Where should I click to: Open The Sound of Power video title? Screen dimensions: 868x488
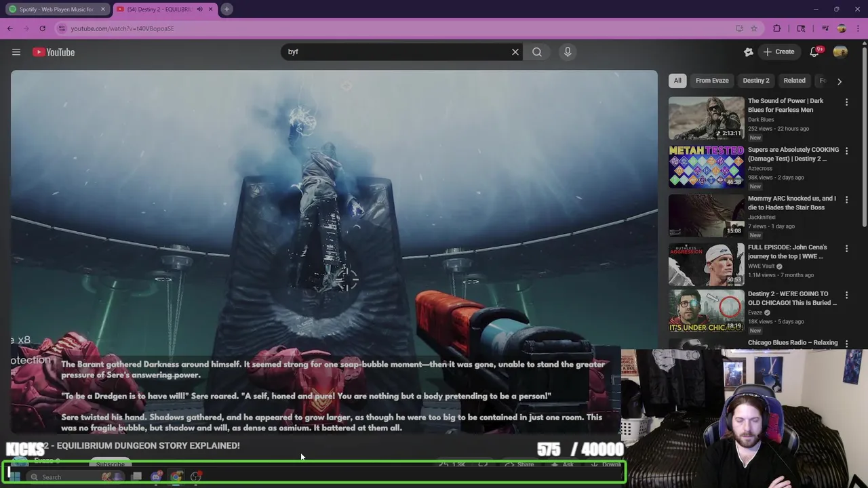(785, 105)
